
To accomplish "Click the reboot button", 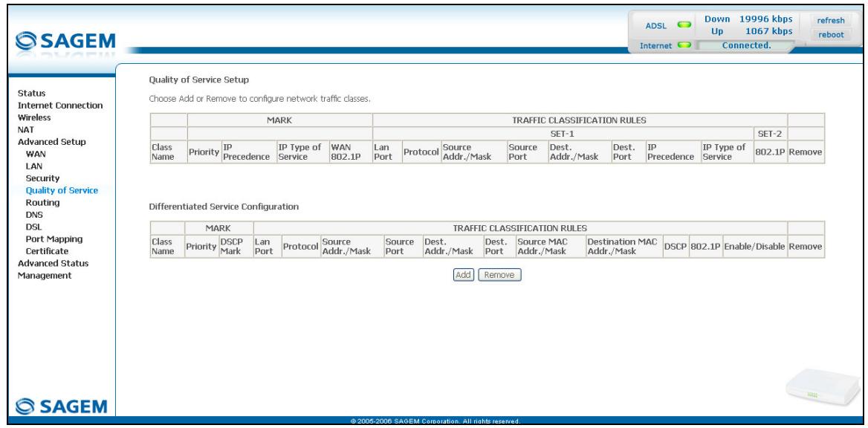I will pyautogui.click(x=830, y=34).
